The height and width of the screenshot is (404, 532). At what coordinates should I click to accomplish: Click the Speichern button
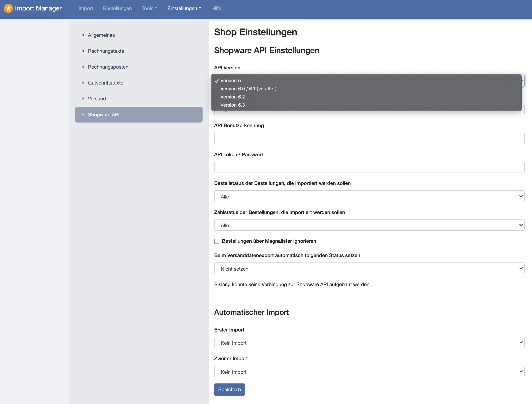pyautogui.click(x=229, y=390)
